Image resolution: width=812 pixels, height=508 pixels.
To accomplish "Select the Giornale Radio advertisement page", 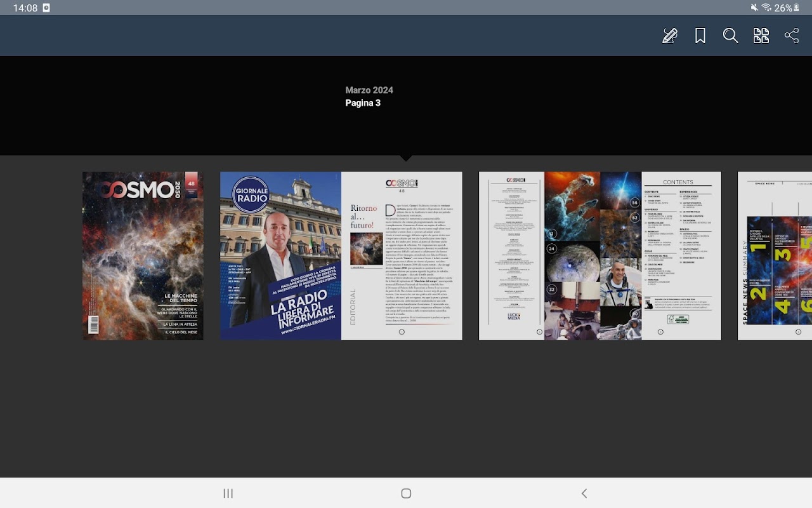I will coord(280,255).
